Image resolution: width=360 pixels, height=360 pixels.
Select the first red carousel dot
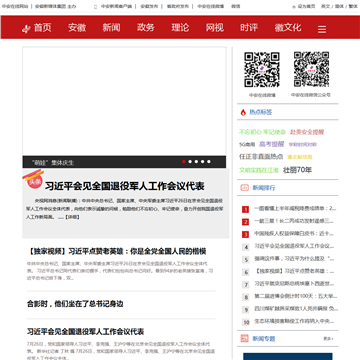click(x=184, y=162)
